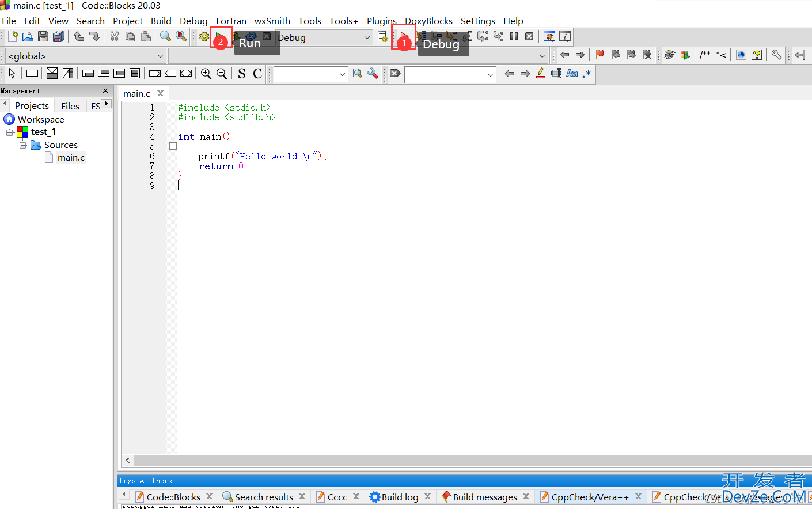
Task: Select the Workspace tree root
Action: 41,119
